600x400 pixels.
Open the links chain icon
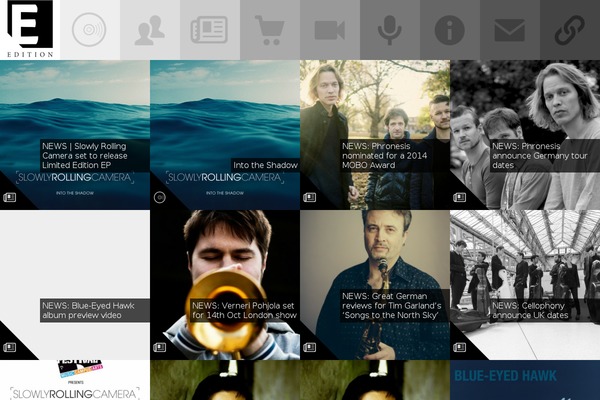tap(570, 30)
